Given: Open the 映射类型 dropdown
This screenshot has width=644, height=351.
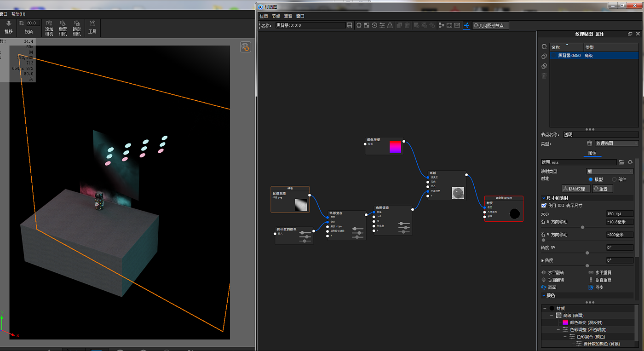Looking at the screenshot, I should [609, 172].
